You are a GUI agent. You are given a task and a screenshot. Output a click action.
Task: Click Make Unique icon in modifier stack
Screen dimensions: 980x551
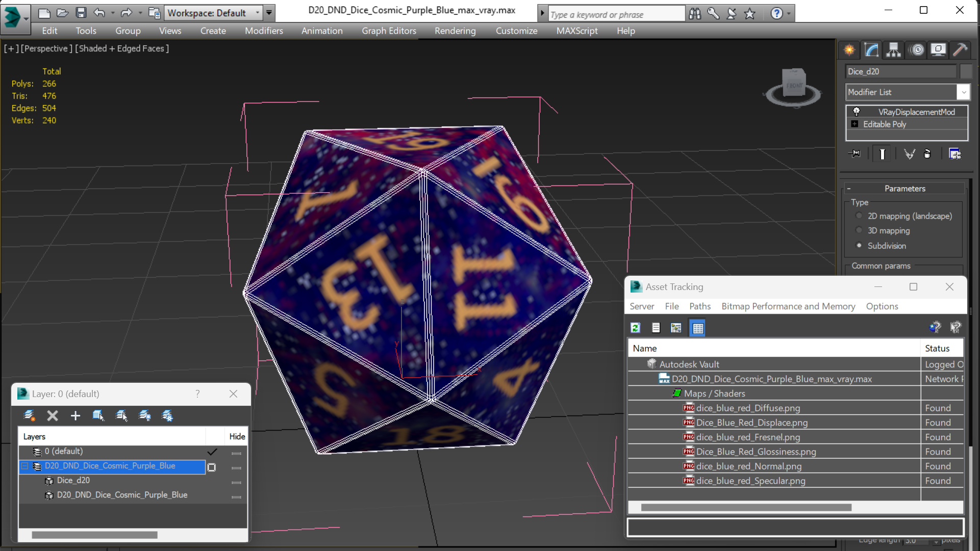(909, 153)
